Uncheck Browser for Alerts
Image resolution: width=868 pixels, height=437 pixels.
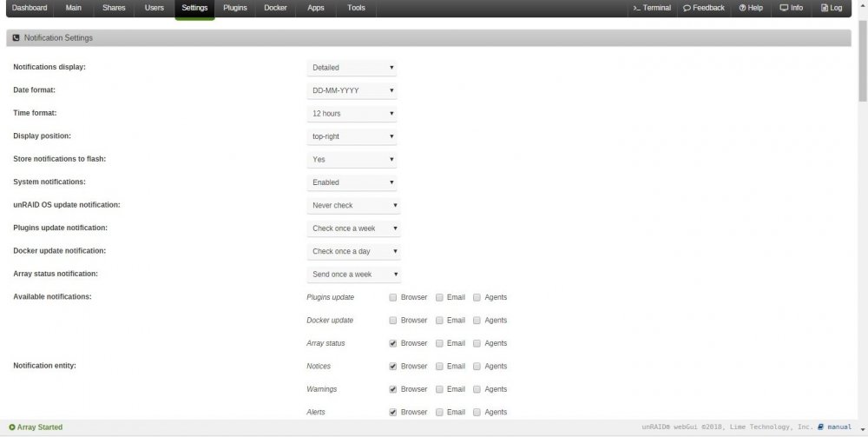393,412
